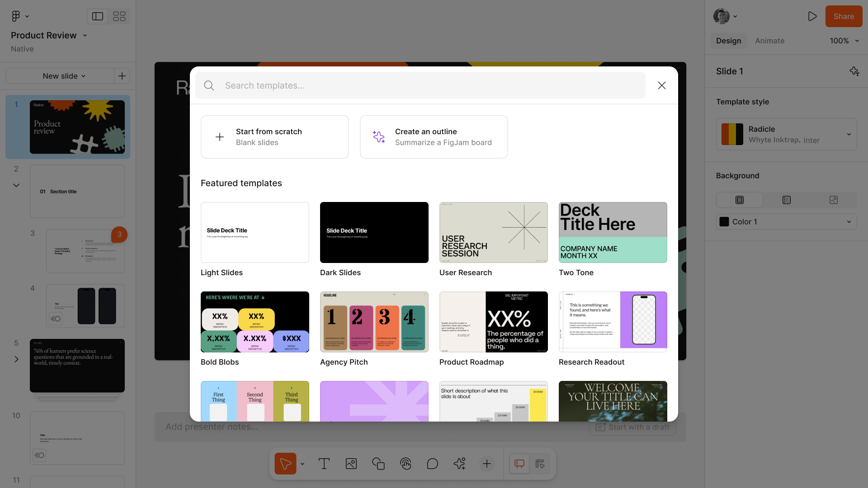Select the interactive hand tool

coord(406,464)
